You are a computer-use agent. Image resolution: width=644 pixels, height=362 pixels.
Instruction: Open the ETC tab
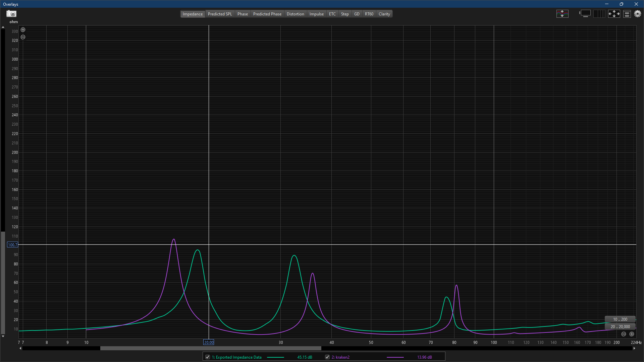click(x=332, y=14)
